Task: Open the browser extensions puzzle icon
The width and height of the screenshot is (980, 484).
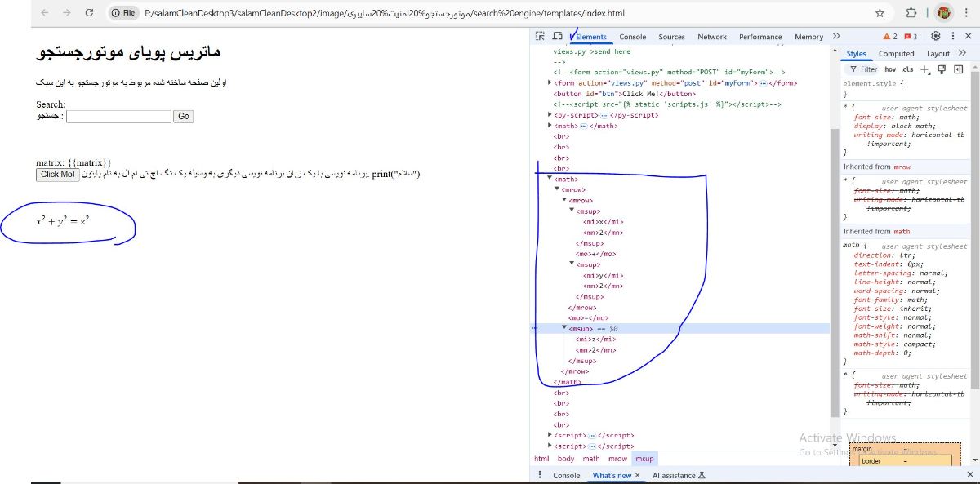Action: click(x=911, y=13)
